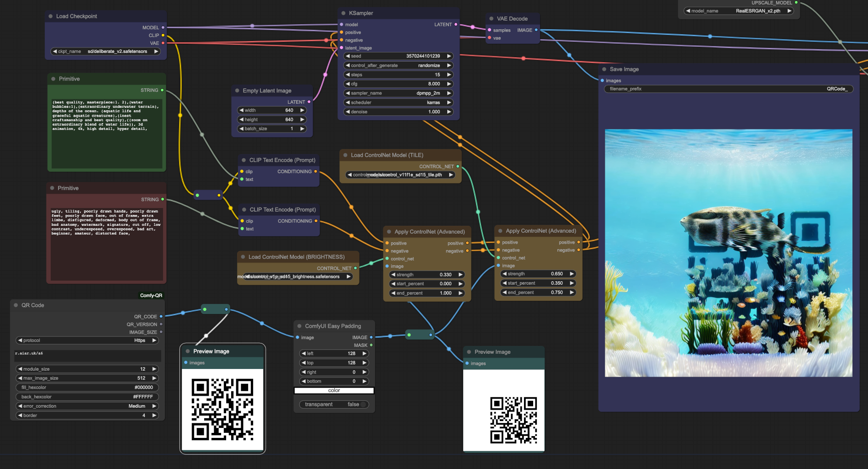Decrease batch_size with the left arrow
868x469 pixels.
click(x=242, y=129)
